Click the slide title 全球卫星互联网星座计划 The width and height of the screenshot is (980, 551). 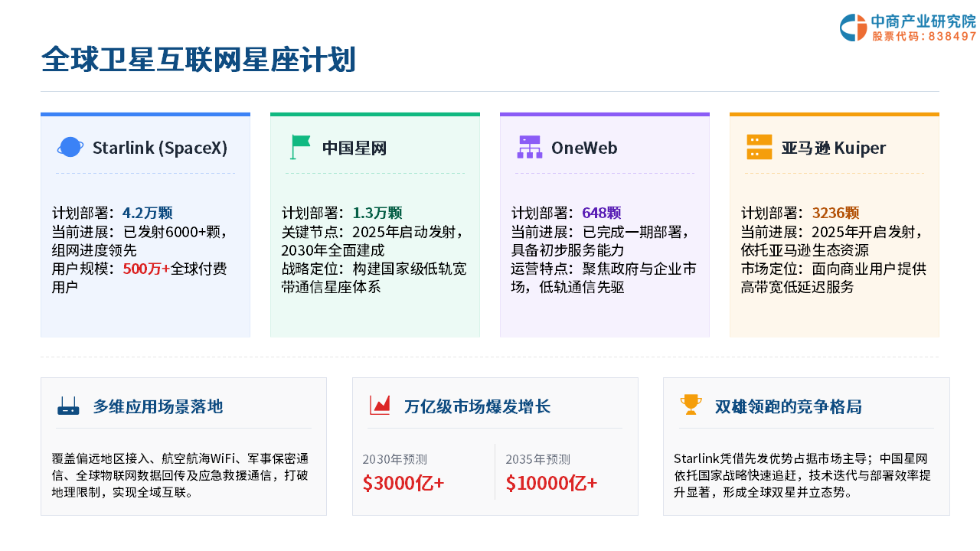pos(198,60)
